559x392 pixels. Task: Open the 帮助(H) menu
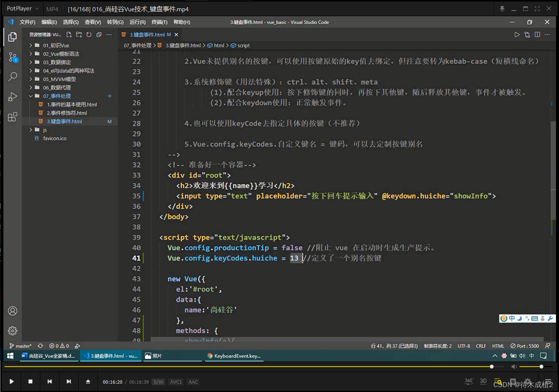[x=182, y=22]
